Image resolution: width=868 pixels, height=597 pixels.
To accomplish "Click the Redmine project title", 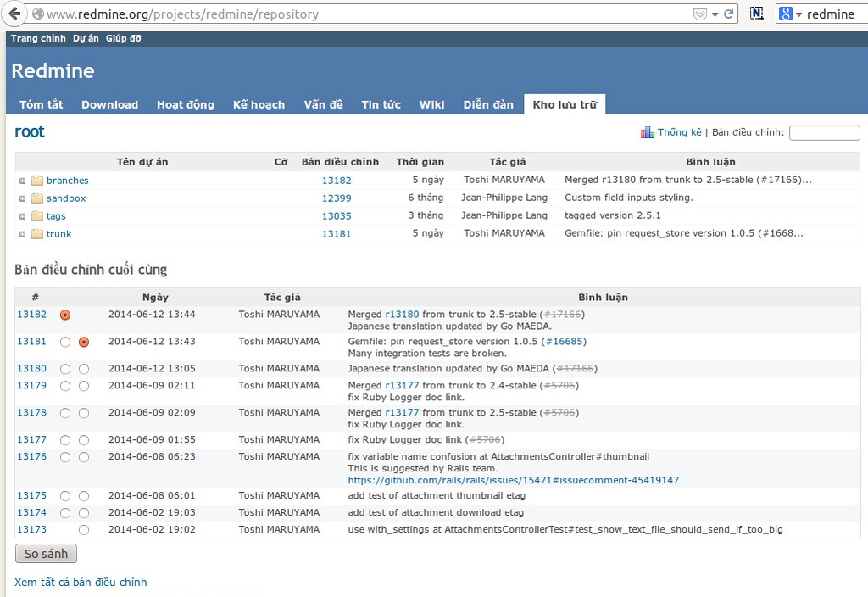I will 53,71.
